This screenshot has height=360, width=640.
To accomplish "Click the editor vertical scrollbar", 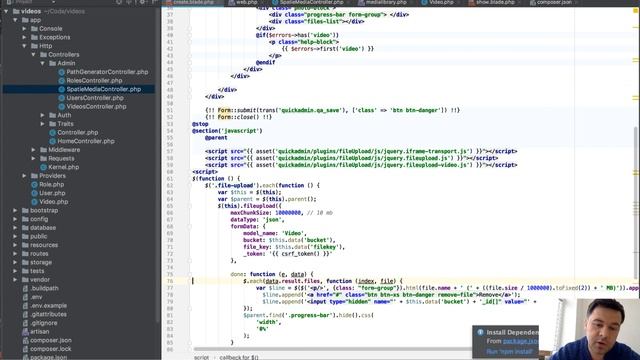I will [635, 204].
